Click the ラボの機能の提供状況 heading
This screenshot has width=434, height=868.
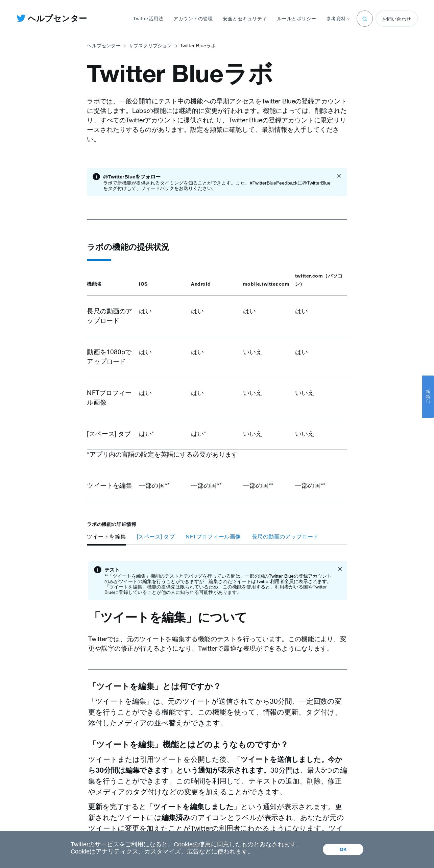[x=128, y=247]
